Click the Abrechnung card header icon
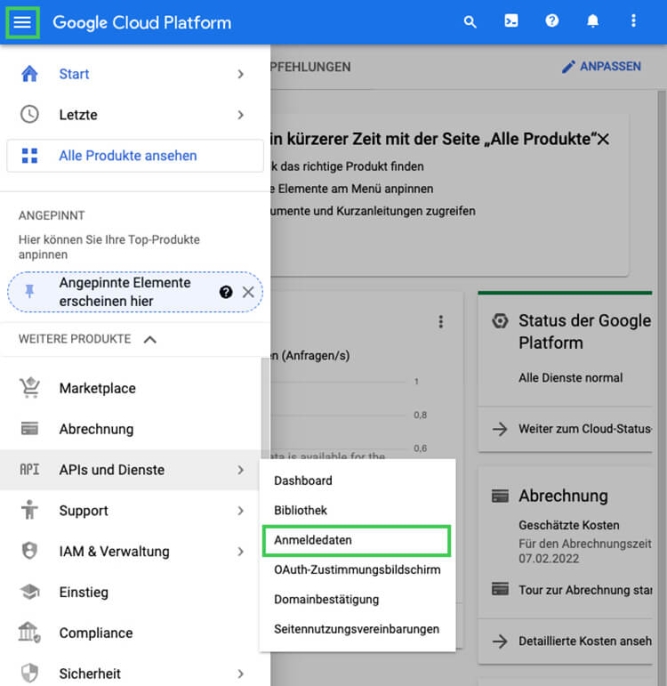The height and width of the screenshot is (686, 667). 500,496
